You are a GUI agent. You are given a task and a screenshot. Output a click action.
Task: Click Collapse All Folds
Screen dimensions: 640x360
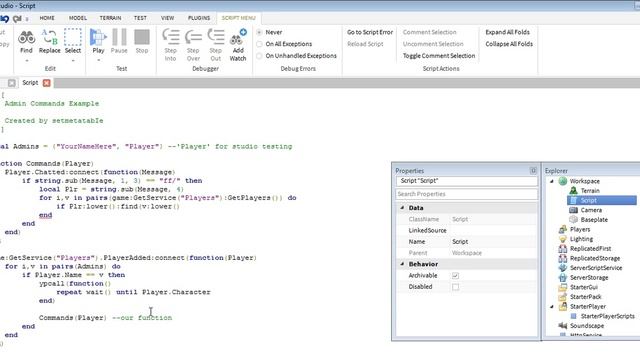509,44
